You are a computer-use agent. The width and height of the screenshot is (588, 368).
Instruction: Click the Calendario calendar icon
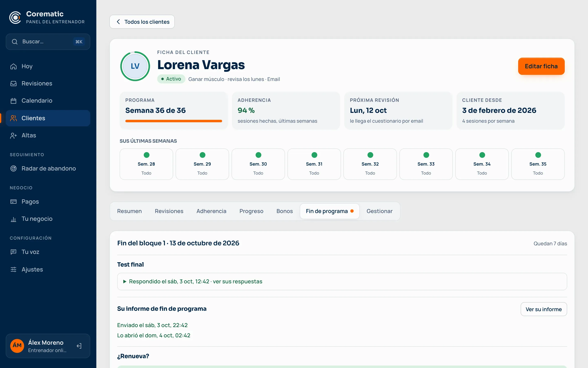click(13, 101)
